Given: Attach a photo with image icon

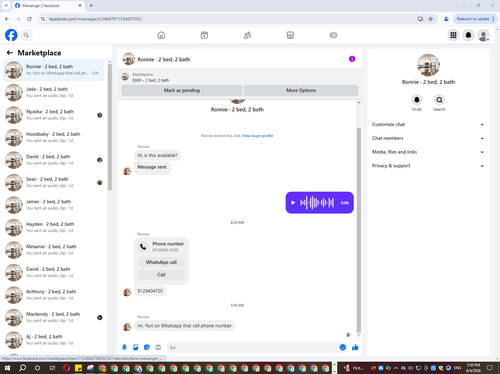Looking at the screenshot, I should [x=136, y=347].
